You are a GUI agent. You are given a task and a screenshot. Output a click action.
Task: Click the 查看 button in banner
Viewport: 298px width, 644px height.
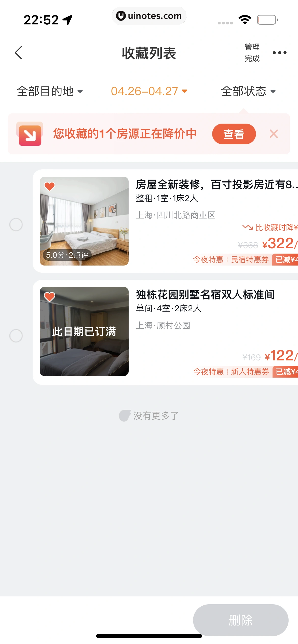coord(234,134)
